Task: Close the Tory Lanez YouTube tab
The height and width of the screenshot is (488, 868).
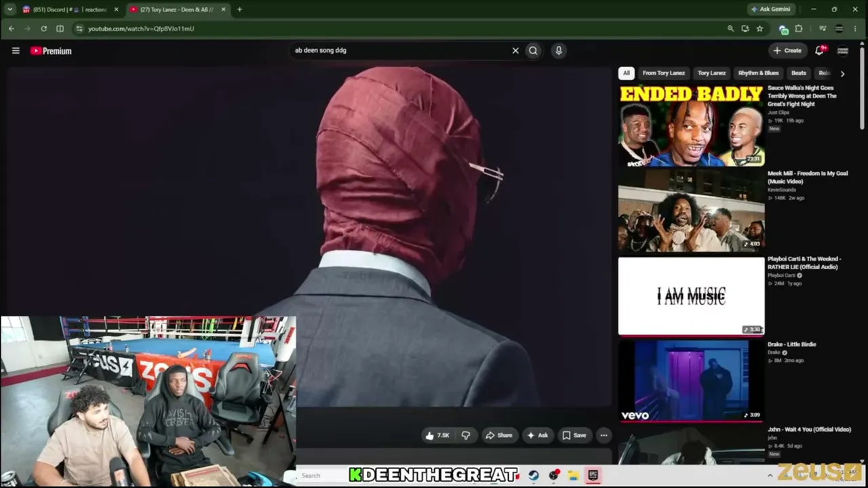Action: (x=224, y=9)
